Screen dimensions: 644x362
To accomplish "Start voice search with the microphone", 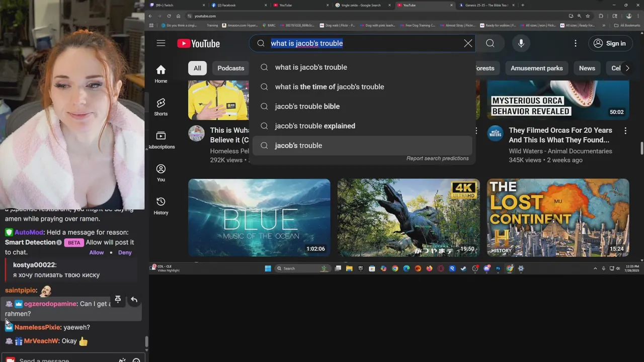I will (x=521, y=43).
